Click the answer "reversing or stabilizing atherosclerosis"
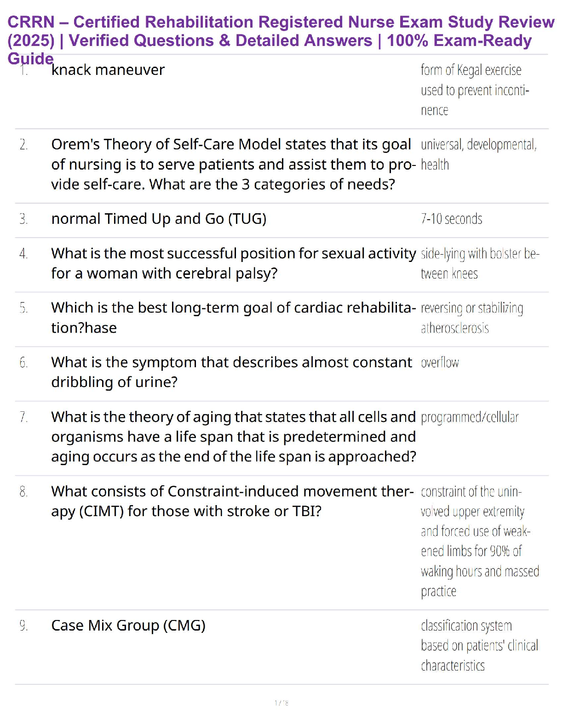Image resolution: width=563 pixels, height=728 pixels. 471,318
